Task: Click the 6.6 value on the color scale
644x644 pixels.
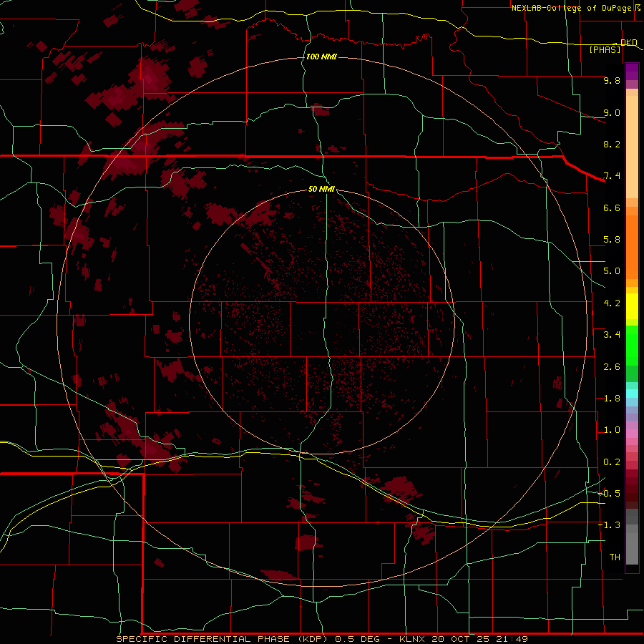Action: (612, 208)
